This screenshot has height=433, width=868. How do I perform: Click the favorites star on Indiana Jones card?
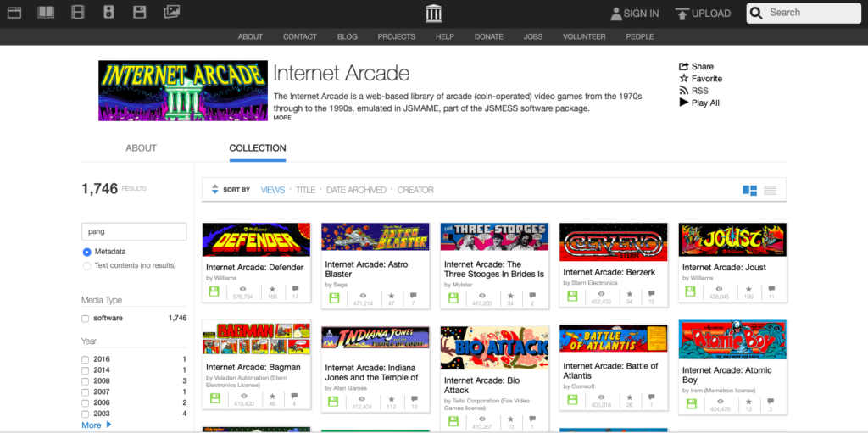point(392,398)
